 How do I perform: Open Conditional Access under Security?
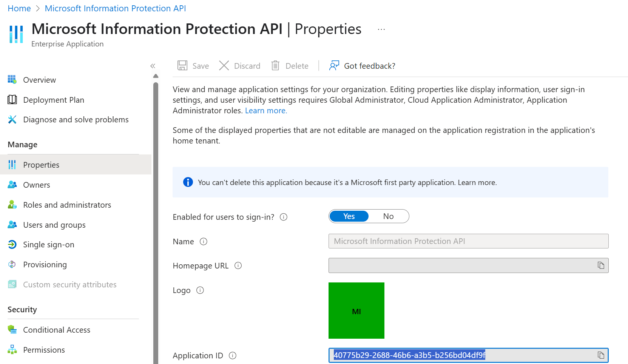(x=57, y=330)
